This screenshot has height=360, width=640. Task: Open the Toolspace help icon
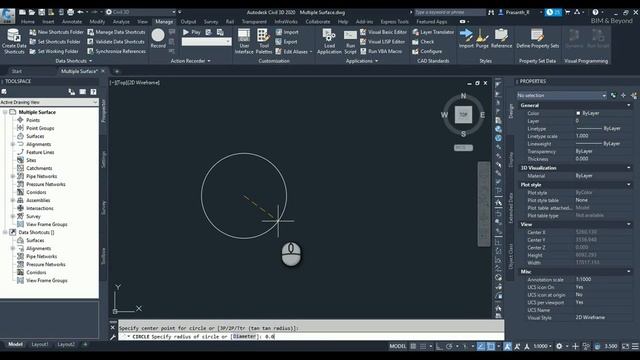click(x=93, y=92)
